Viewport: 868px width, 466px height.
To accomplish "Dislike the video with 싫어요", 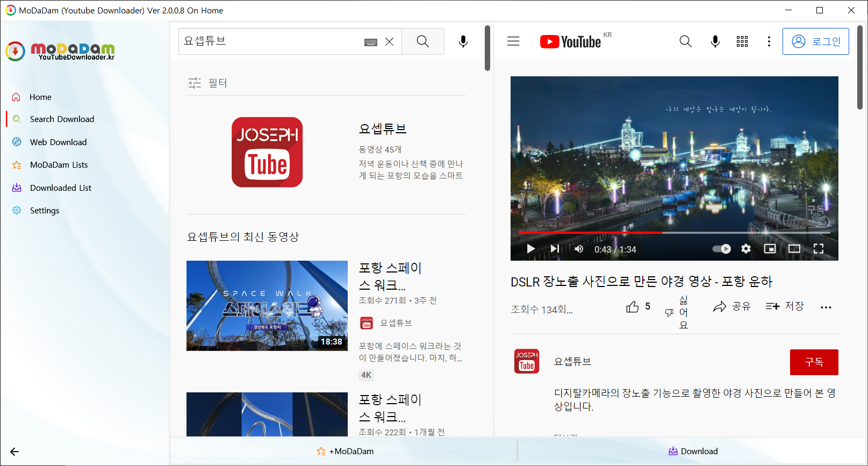I will (677, 312).
